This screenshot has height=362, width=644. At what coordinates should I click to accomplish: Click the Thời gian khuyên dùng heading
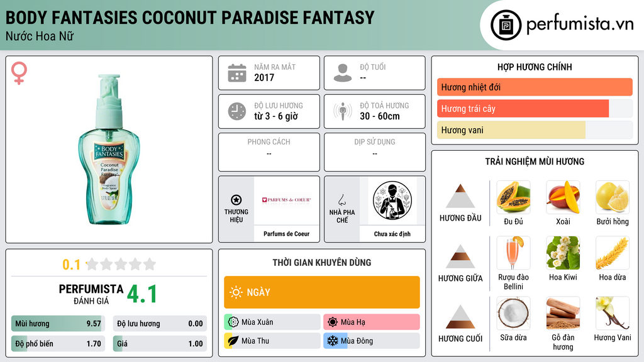click(322, 263)
